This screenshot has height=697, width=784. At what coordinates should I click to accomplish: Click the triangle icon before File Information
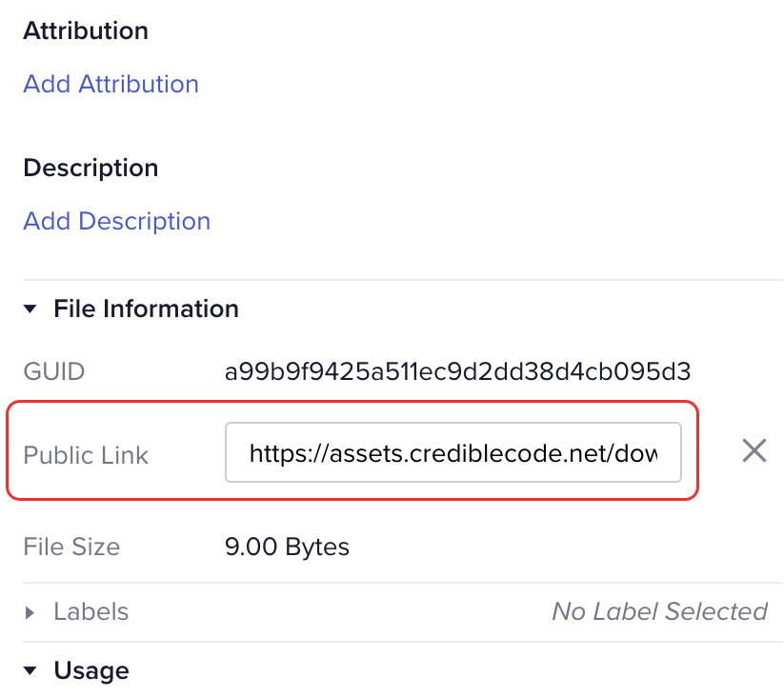coord(30,309)
